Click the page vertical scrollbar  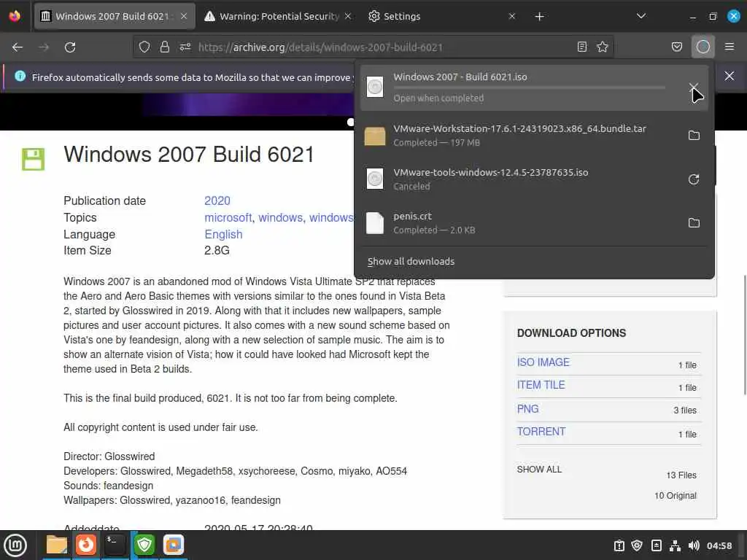point(745,335)
